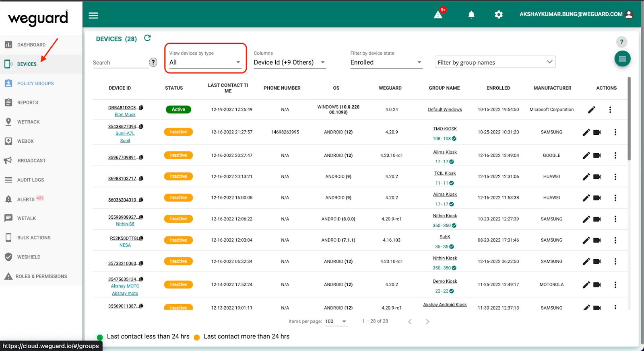This screenshot has width=644, height=351.
Task: Expand Filter by device state dropdown
Action: click(386, 62)
